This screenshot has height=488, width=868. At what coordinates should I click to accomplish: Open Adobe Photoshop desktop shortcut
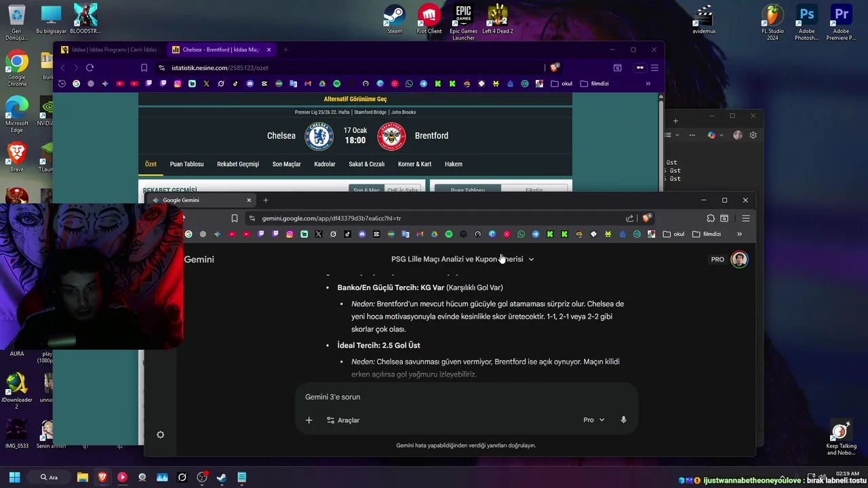[x=807, y=22]
